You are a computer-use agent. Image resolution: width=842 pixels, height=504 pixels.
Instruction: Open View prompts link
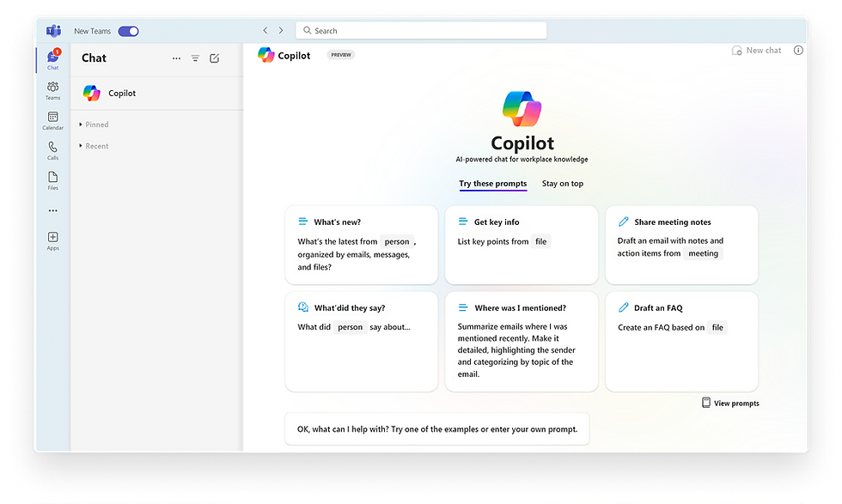pyautogui.click(x=730, y=403)
